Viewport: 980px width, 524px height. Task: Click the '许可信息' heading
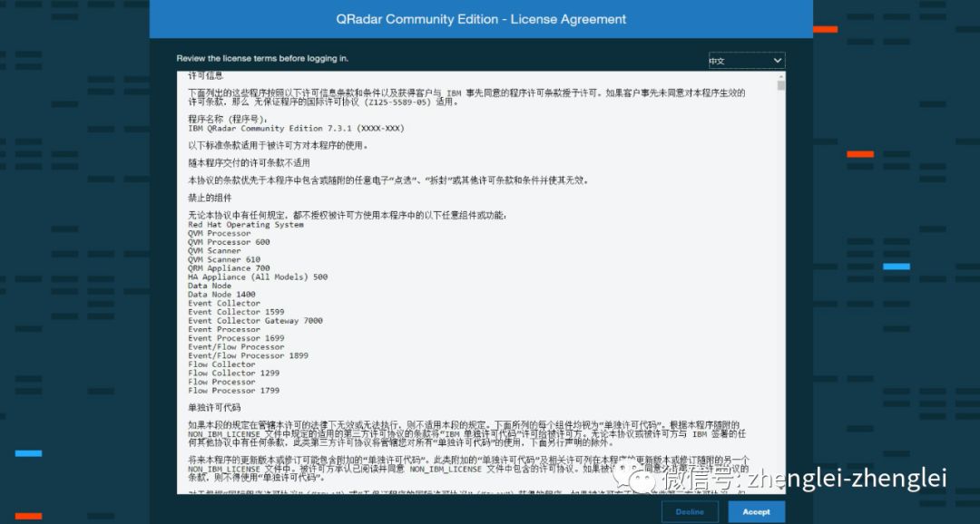(x=205, y=75)
